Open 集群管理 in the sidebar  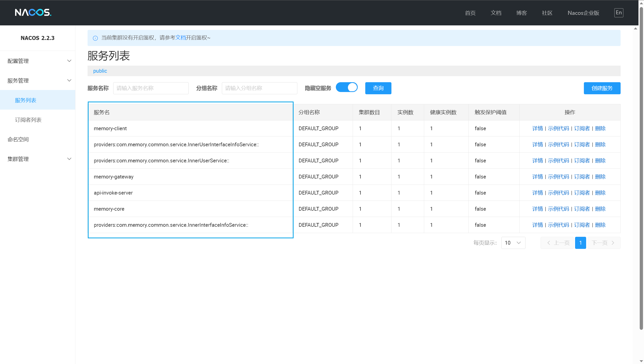38,159
